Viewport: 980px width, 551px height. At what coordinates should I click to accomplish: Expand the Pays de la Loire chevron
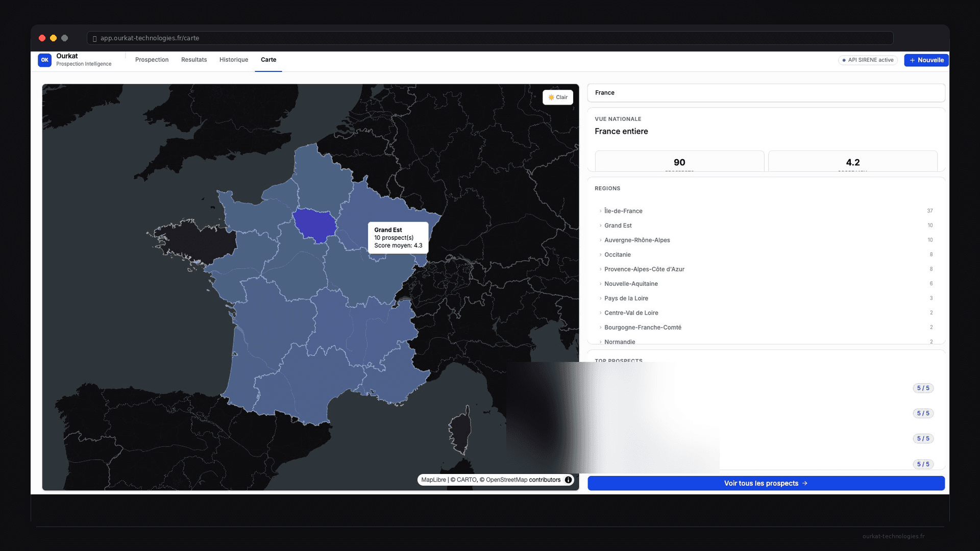point(600,298)
